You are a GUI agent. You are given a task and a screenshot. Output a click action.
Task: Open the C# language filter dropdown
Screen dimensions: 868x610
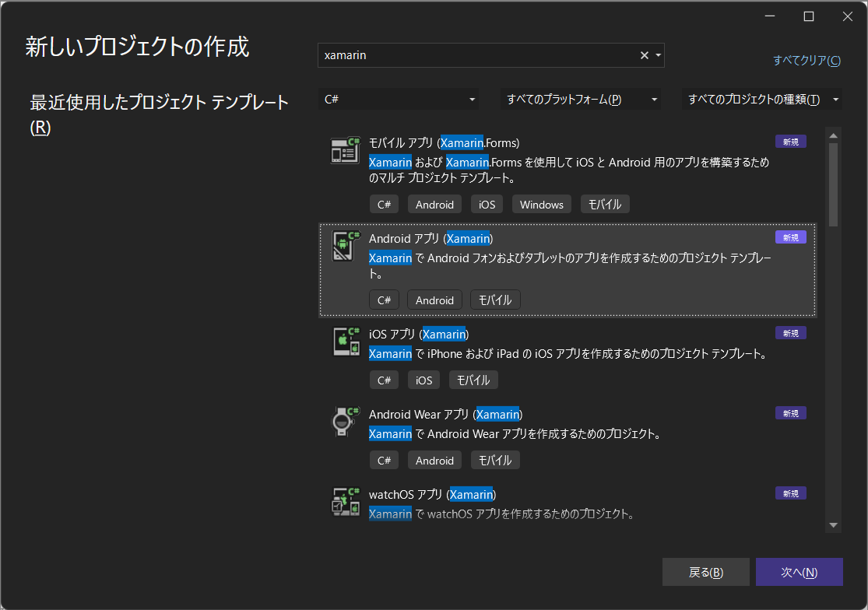(x=399, y=100)
